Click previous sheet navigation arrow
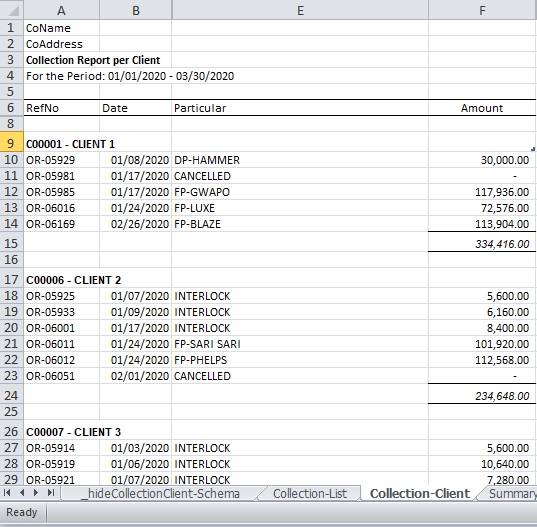The image size is (537, 527). 22,493
